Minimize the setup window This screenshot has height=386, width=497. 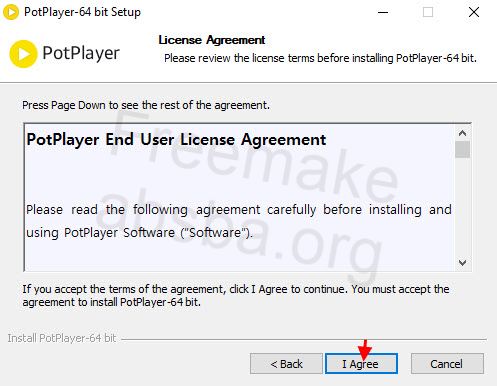pyautogui.click(x=383, y=12)
